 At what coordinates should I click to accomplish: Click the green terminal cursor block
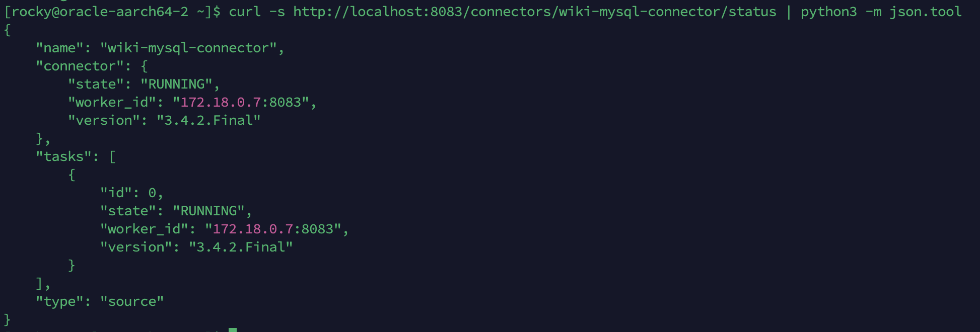pos(233,329)
